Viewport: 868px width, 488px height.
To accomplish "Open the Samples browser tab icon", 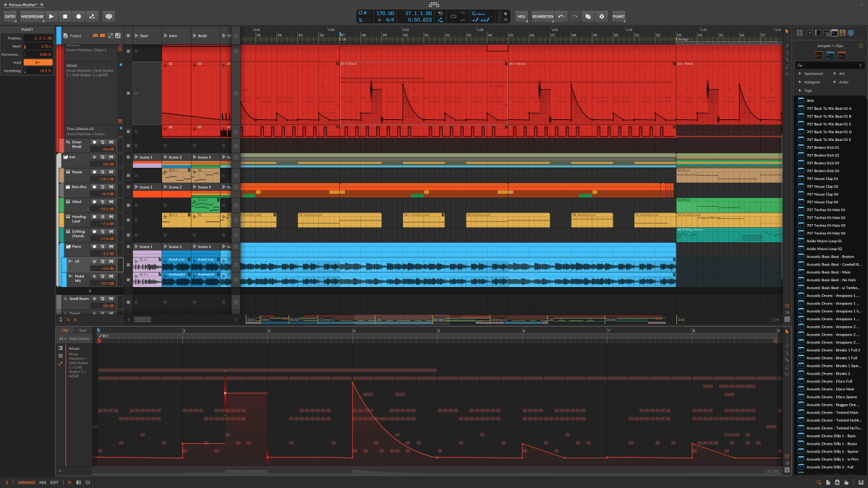I will click(834, 32).
